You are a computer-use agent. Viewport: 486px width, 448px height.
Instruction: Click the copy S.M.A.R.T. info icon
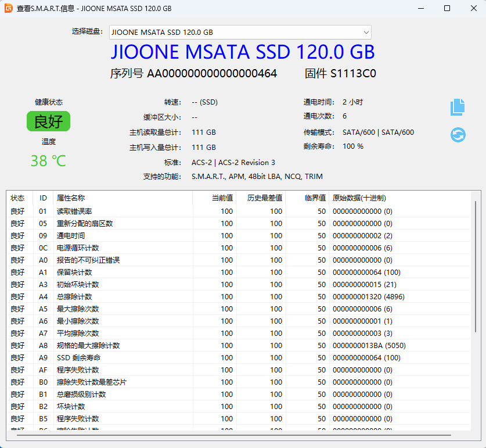click(x=458, y=106)
